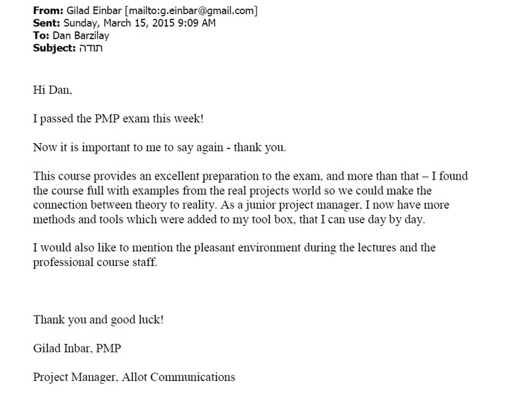Click the Hebrew subject text
The width and height of the screenshot is (532, 395).
click(90, 48)
